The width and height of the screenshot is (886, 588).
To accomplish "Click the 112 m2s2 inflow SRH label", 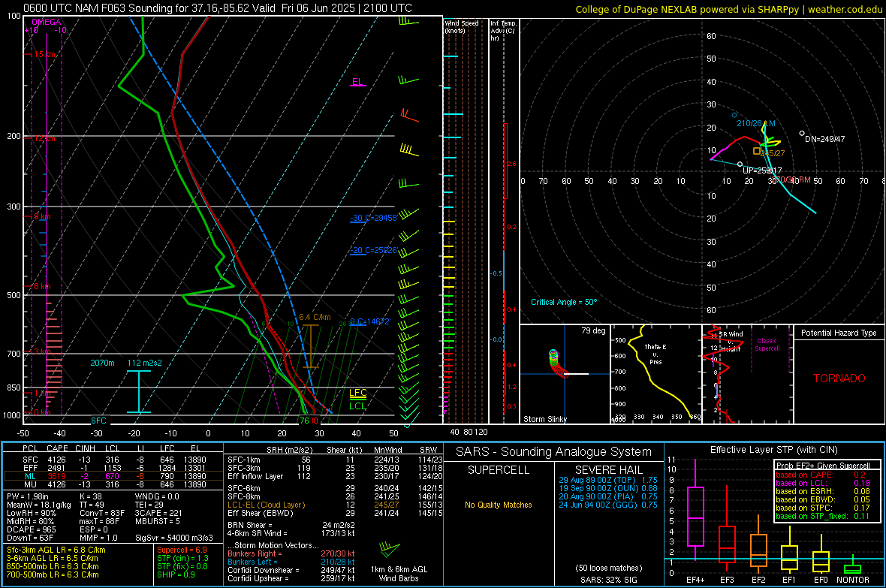I will [x=145, y=363].
